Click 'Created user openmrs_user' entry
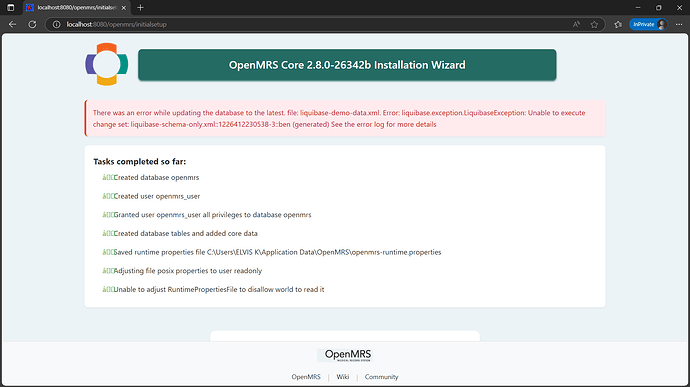 coord(151,196)
